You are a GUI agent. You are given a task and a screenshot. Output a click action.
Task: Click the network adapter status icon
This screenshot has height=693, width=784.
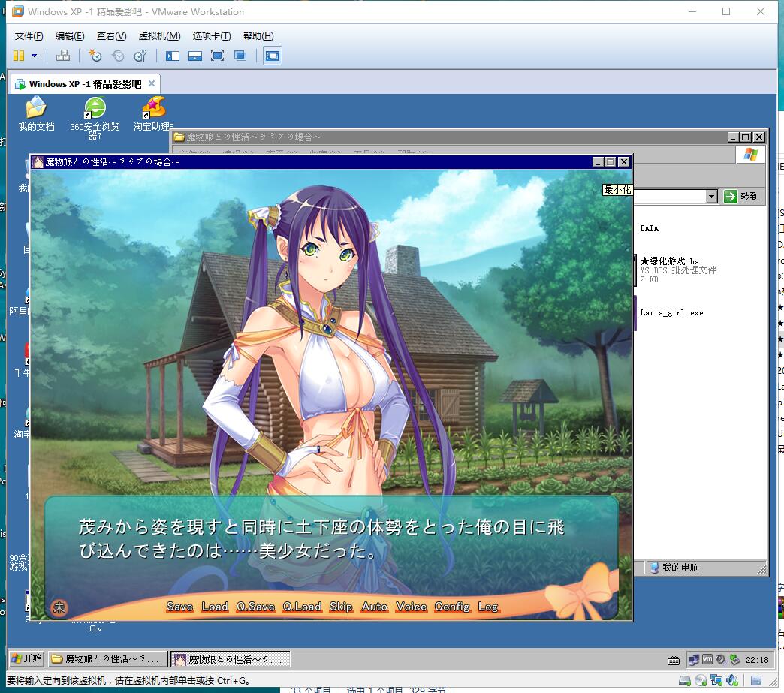click(x=716, y=680)
